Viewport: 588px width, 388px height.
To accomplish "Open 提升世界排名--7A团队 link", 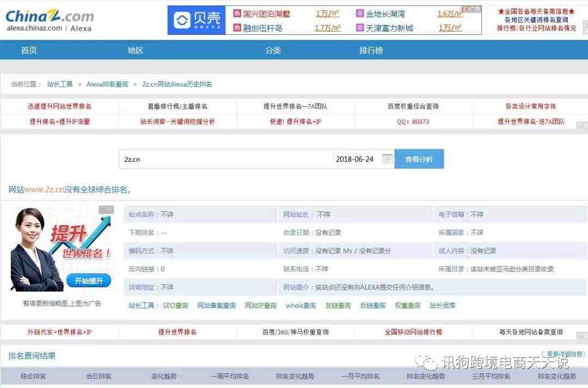I will coord(295,106).
